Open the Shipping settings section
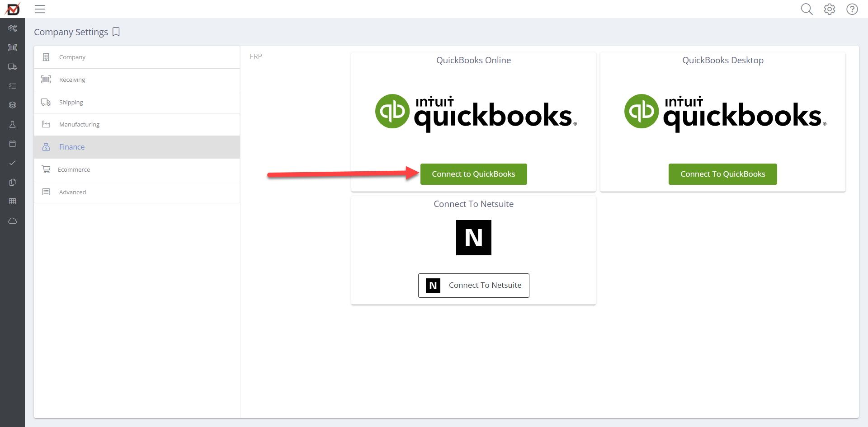868x427 pixels. point(137,102)
